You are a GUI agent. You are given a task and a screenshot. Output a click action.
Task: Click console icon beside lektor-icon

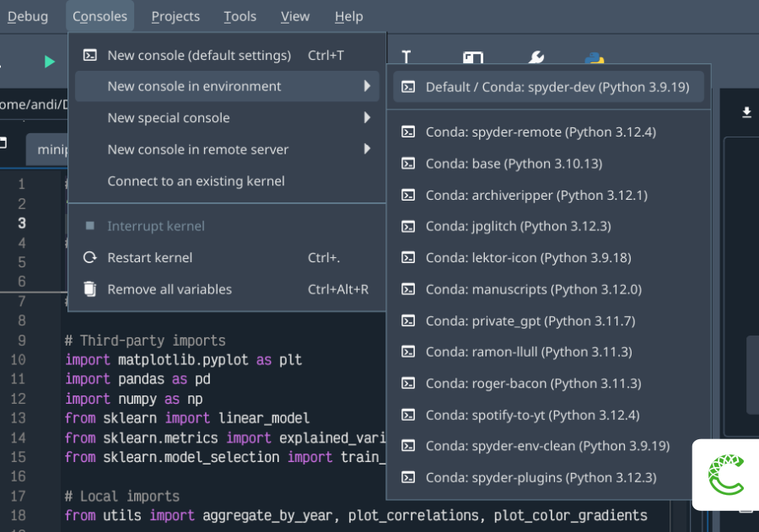(408, 257)
